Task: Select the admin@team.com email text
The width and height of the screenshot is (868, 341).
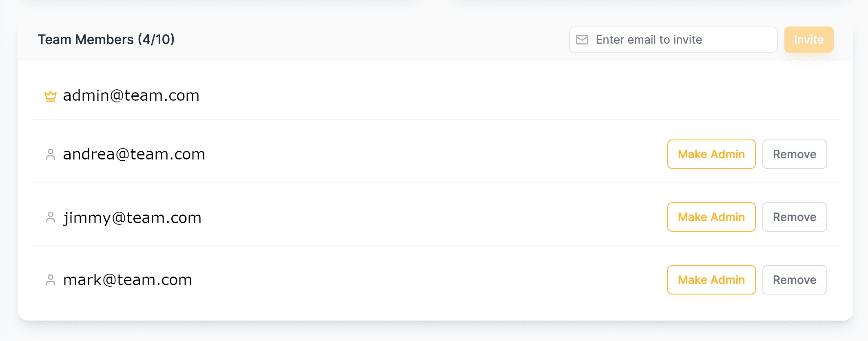Action: [131, 96]
